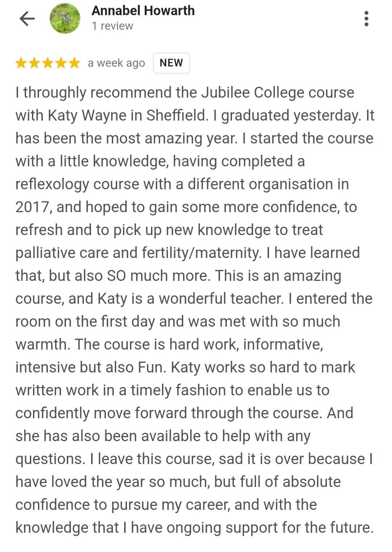The height and width of the screenshot is (552, 392).
Task: Click the last line mentioning 'ongoing support'
Action: (x=195, y=528)
